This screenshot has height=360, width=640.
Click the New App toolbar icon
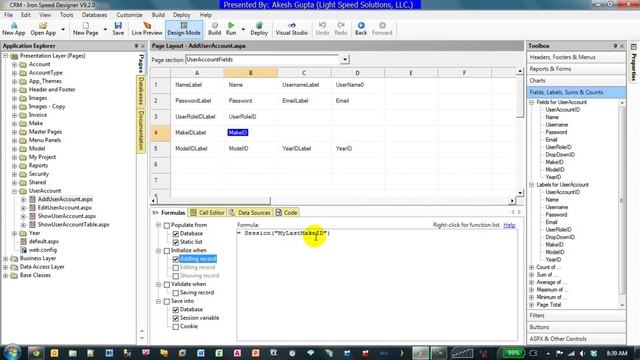(13, 29)
